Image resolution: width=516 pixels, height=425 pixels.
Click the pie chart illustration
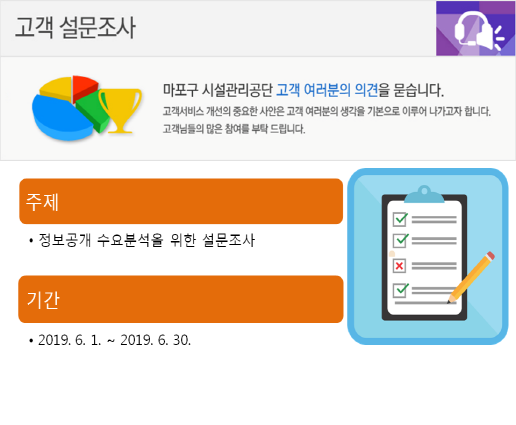tap(72, 108)
